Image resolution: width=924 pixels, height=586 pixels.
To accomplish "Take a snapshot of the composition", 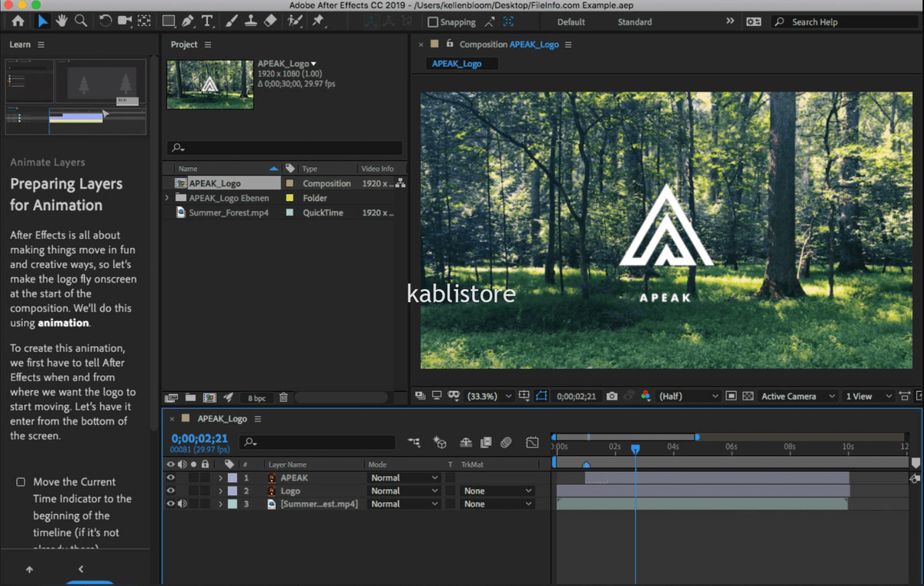I will 611,396.
